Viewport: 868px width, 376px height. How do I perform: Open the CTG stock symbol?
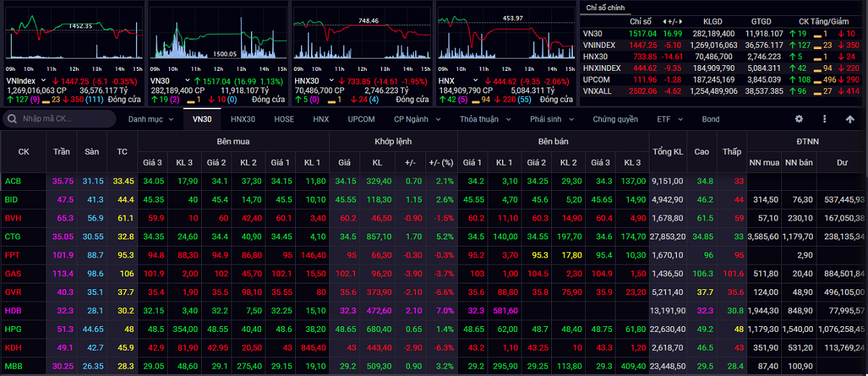click(x=12, y=236)
